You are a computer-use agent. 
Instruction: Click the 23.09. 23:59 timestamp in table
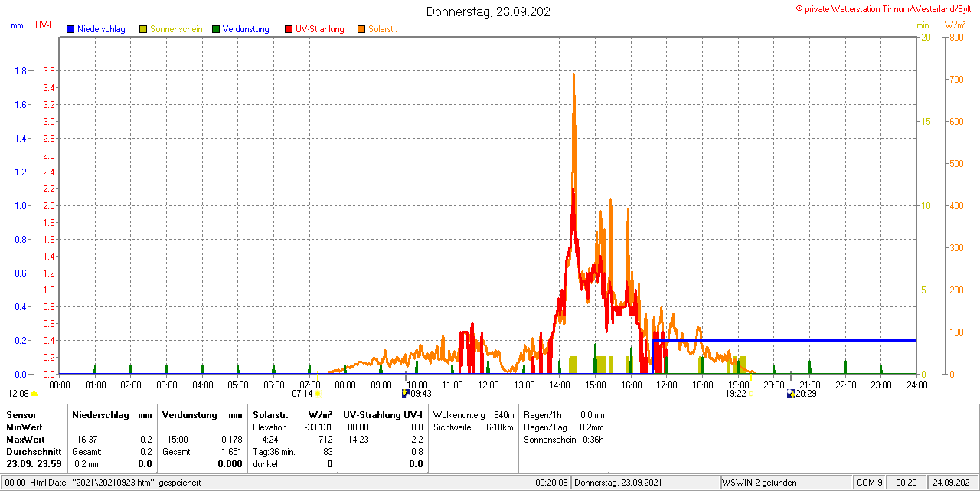(x=34, y=464)
